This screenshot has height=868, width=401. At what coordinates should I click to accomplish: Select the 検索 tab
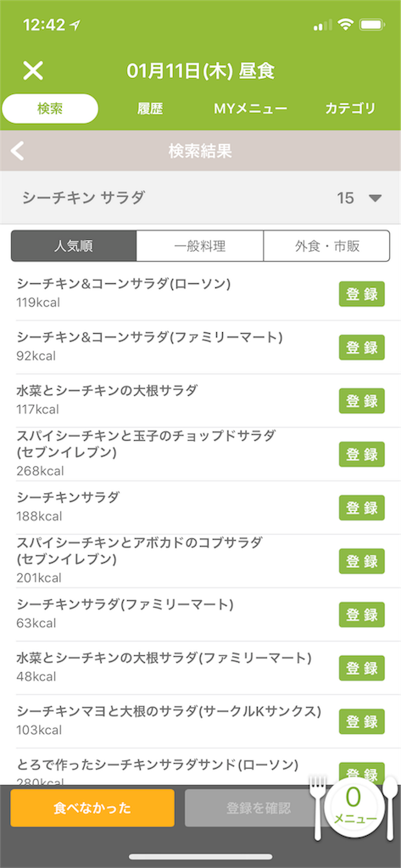click(x=50, y=108)
